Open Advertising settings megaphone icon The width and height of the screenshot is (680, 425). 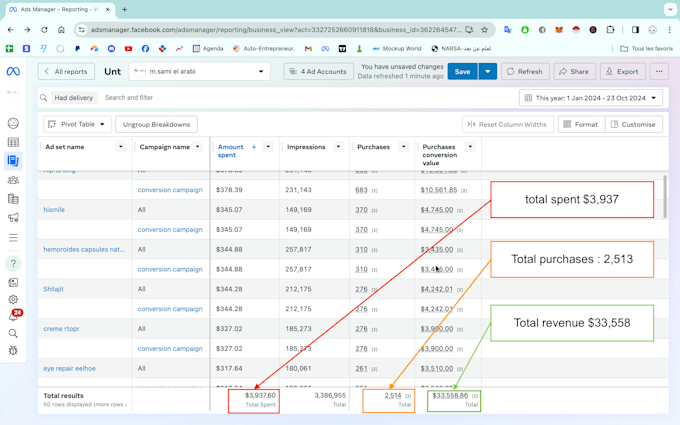(x=13, y=218)
